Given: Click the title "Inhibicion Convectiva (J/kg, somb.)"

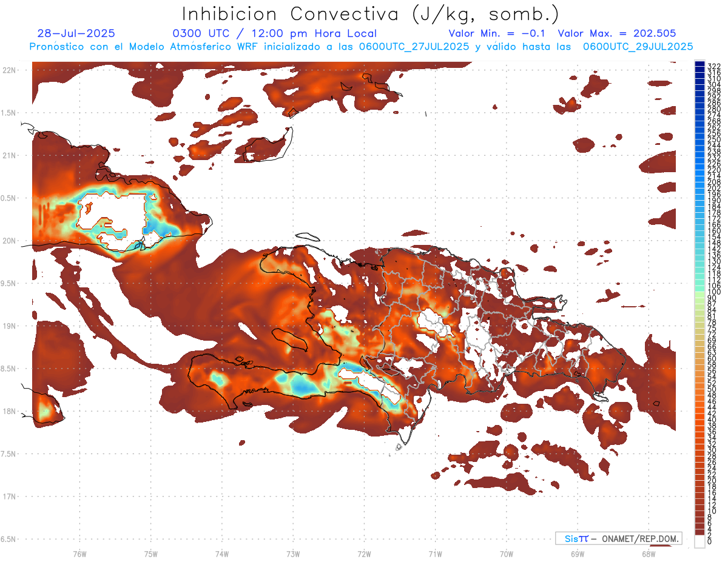Looking at the screenshot, I should tap(371, 14).
